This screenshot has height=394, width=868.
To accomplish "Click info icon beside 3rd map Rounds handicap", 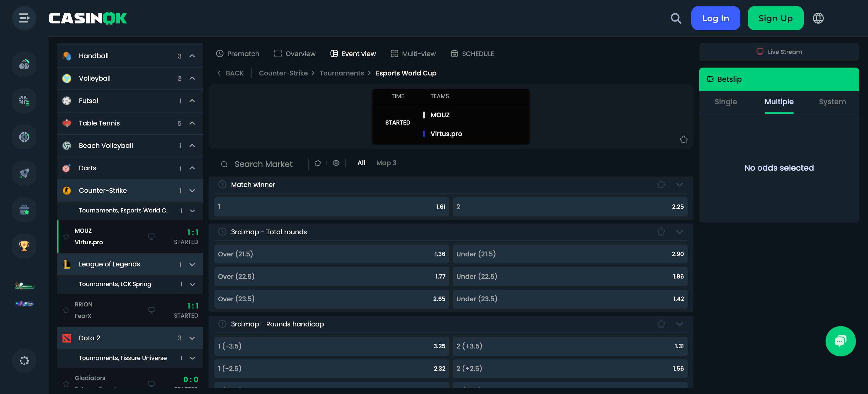I will pyautogui.click(x=222, y=324).
